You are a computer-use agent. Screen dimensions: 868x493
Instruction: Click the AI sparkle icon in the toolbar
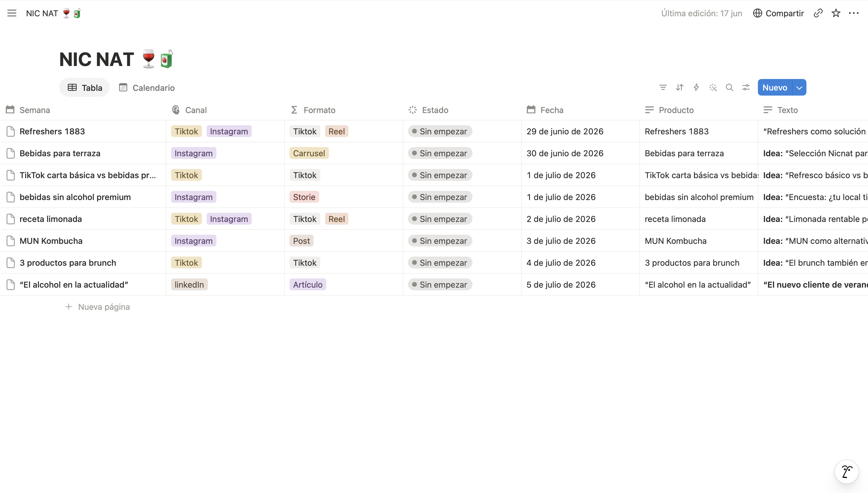click(x=713, y=88)
